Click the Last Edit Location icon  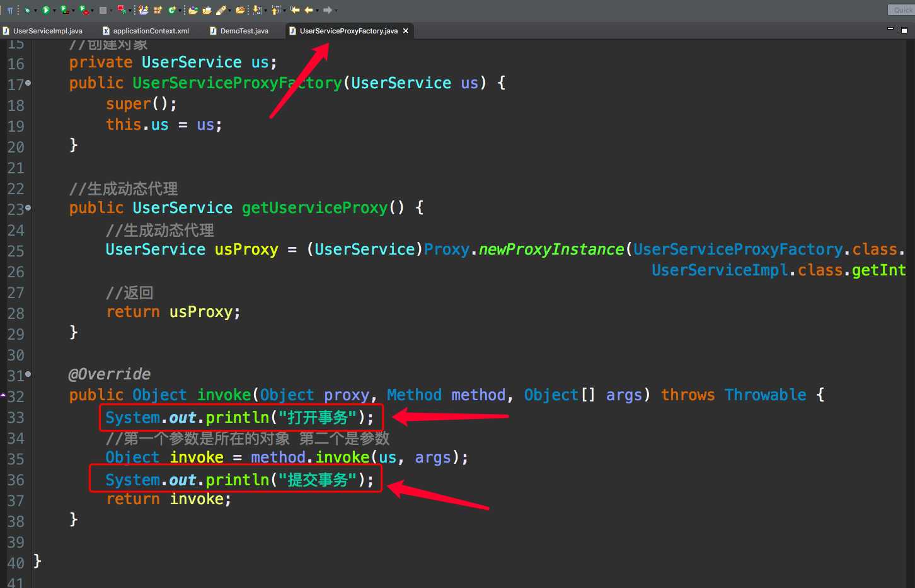(294, 10)
